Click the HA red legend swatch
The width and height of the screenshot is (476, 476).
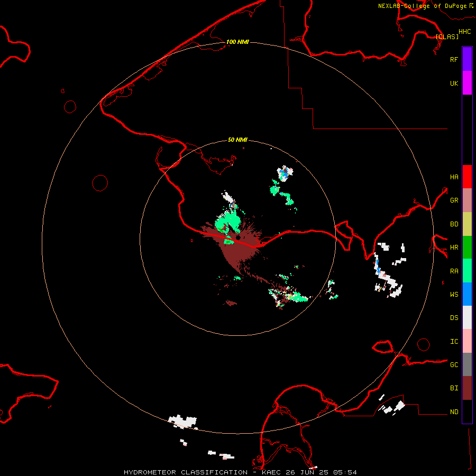[x=467, y=177]
